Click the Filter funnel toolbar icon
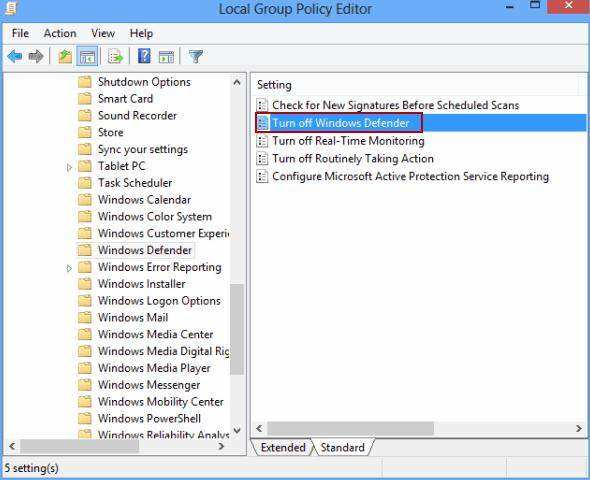This screenshot has height=480, width=590. [196, 57]
